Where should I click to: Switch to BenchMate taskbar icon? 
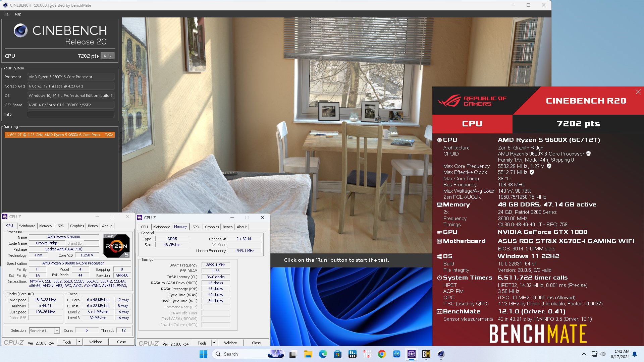[426, 354]
